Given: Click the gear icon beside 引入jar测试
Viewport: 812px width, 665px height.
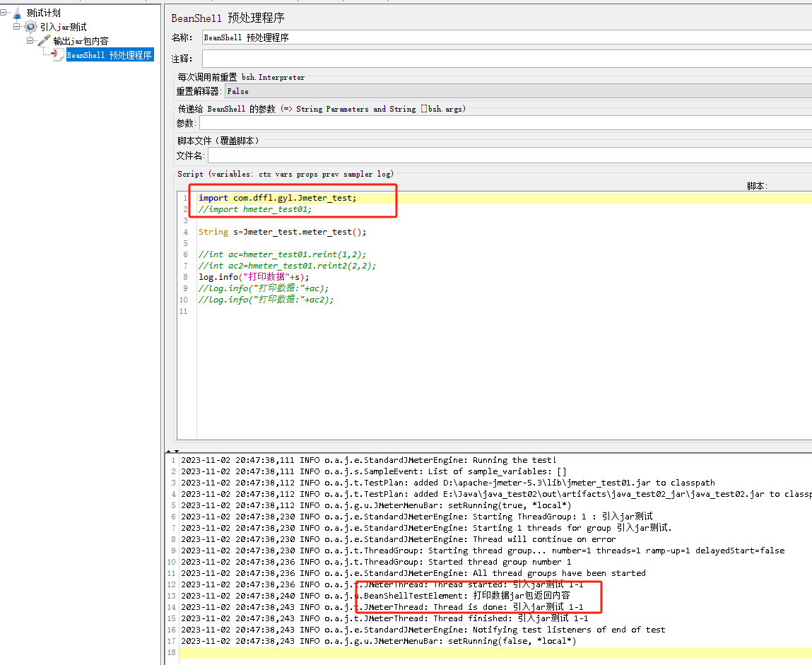Looking at the screenshot, I should tap(30, 27).
